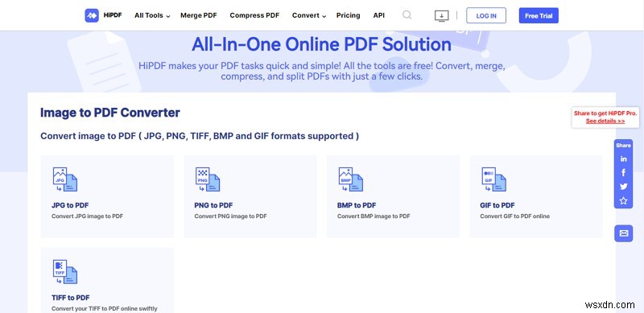Go to the Pricing page
The width and height of the screenshot is (644, 313).
click(x=348, y=15)
